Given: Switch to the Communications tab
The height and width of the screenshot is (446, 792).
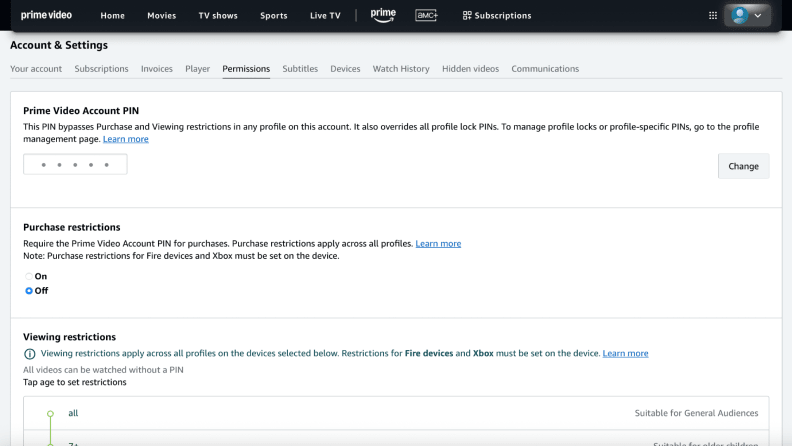Looking at the screenshot, I should click(x=545, y=69).
